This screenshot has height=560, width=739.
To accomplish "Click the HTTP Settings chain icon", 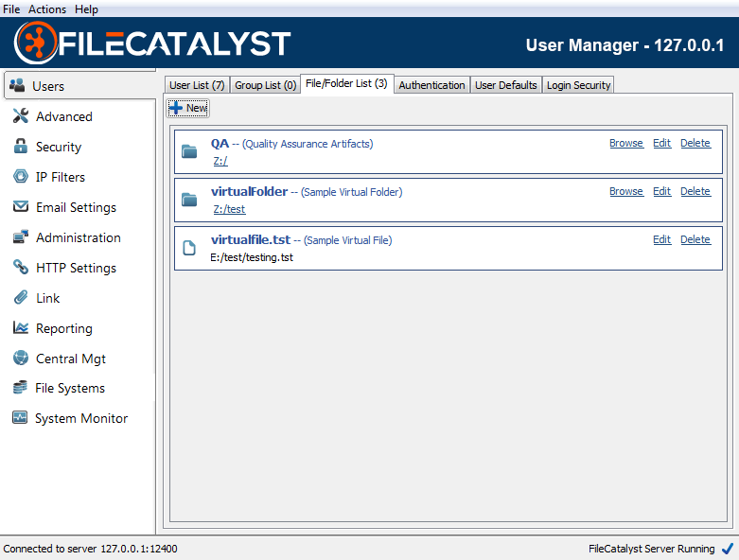I will [20, 267].
